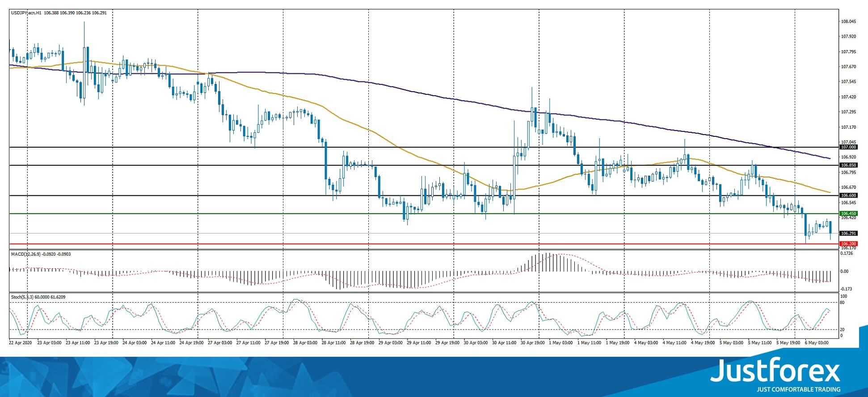The width and height of the screenshot is (868, 397).
Task: Click the 106.670 price axis label
Action: click(x=848, y=188)
